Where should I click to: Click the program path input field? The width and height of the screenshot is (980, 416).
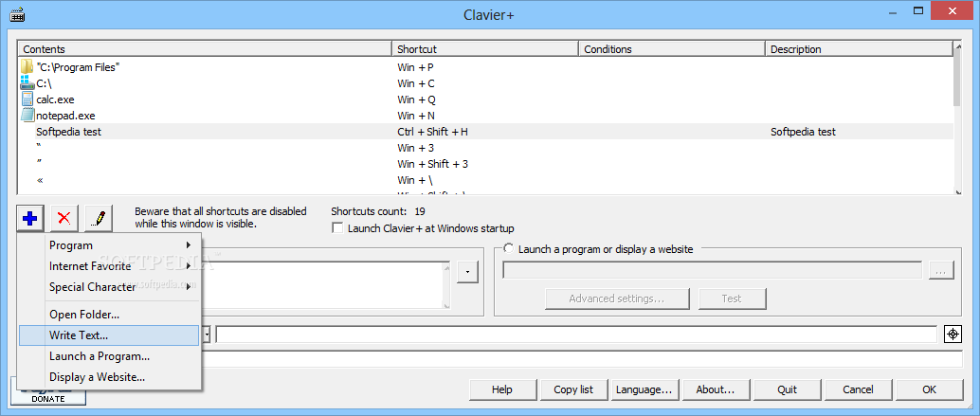coord(712,270)
